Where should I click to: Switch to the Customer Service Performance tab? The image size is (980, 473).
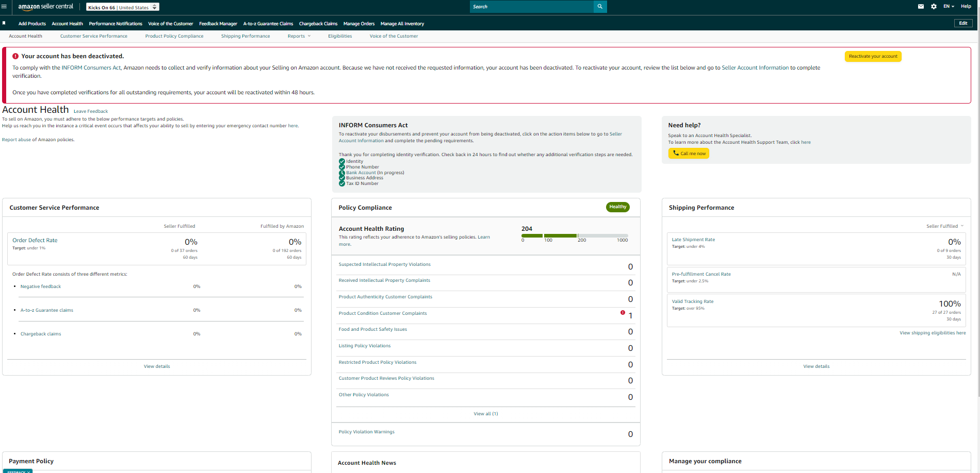pyautogui.click(x=94, y=36)
